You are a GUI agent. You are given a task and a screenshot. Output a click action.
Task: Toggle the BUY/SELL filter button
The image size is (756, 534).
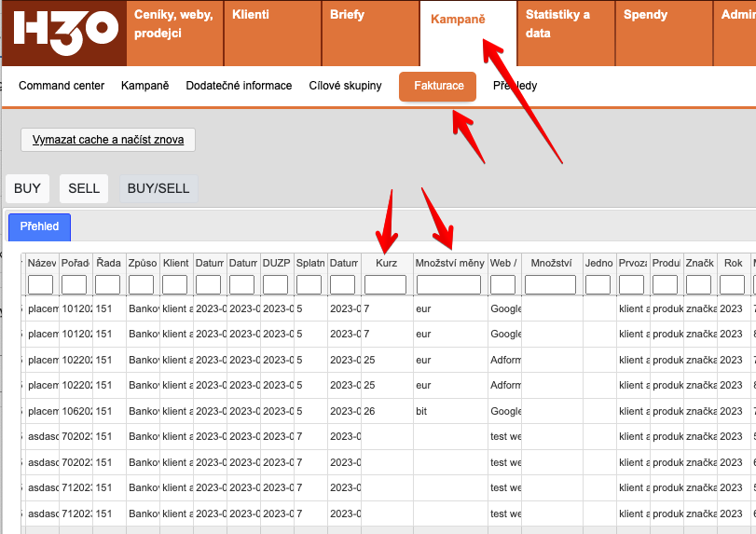(x=158, y=188)
